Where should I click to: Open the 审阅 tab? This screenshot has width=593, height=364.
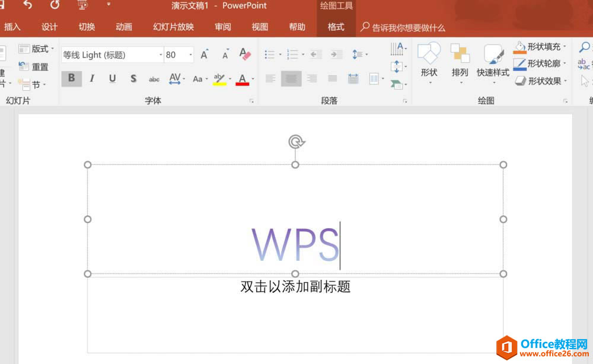(x=223, y=27)
